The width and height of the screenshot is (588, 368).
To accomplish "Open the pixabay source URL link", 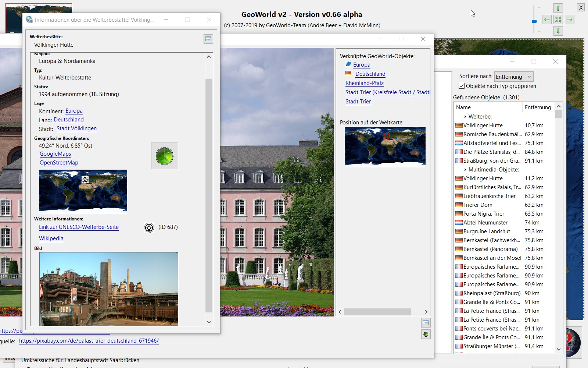I will click(x=89, y=341).
